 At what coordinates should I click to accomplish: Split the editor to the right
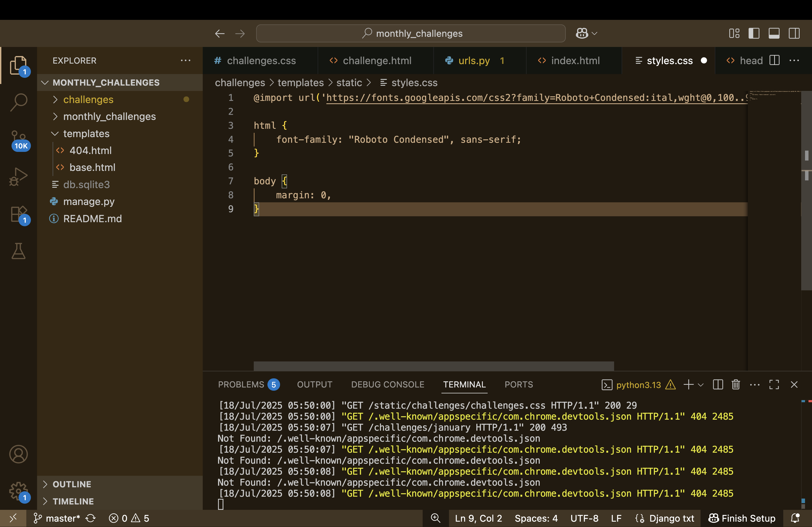[774, 60]
